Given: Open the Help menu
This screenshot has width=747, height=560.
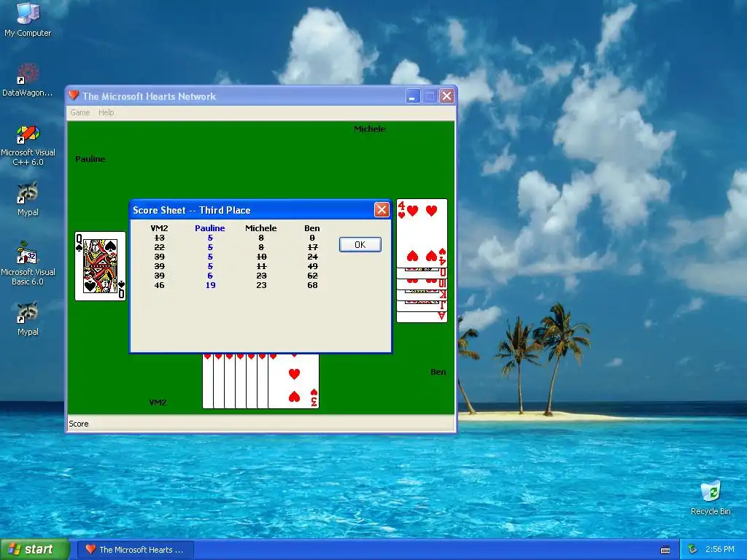Looking at the screenshot, I should [107, 112].
